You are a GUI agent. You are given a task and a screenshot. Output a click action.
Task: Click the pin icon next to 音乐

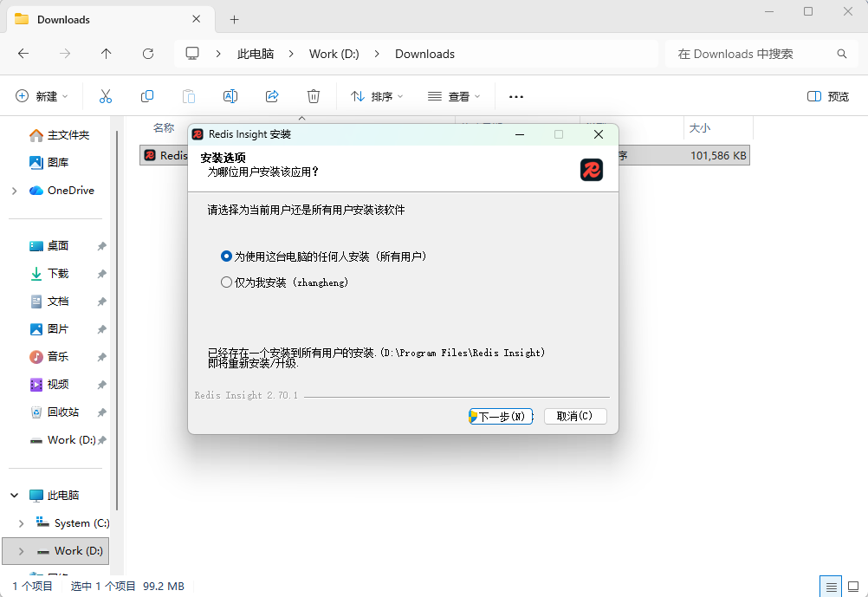coord(102,357)
